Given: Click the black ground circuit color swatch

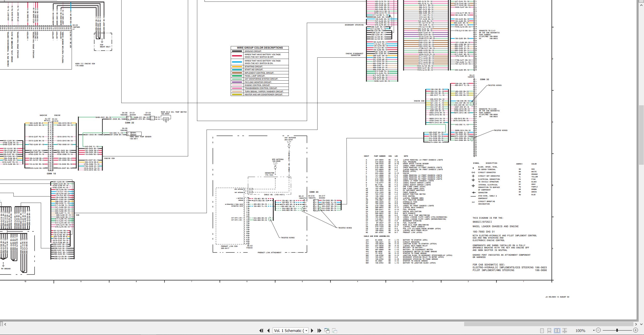Looking at the screenshot, I should [x=237, y=51].
